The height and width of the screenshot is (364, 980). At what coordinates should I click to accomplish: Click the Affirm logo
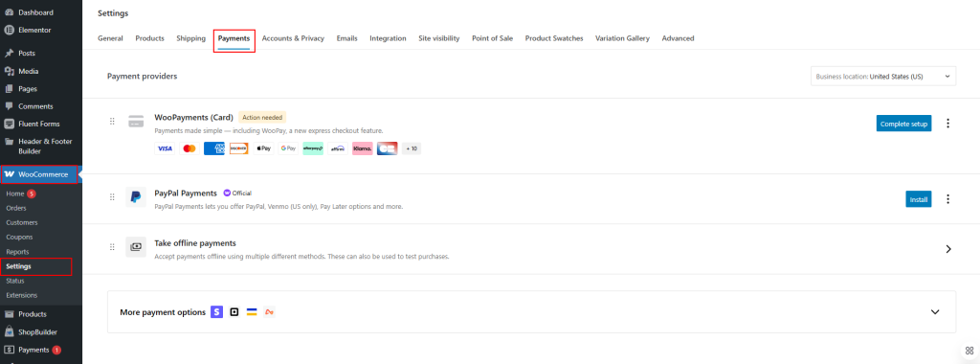point(338,148)
